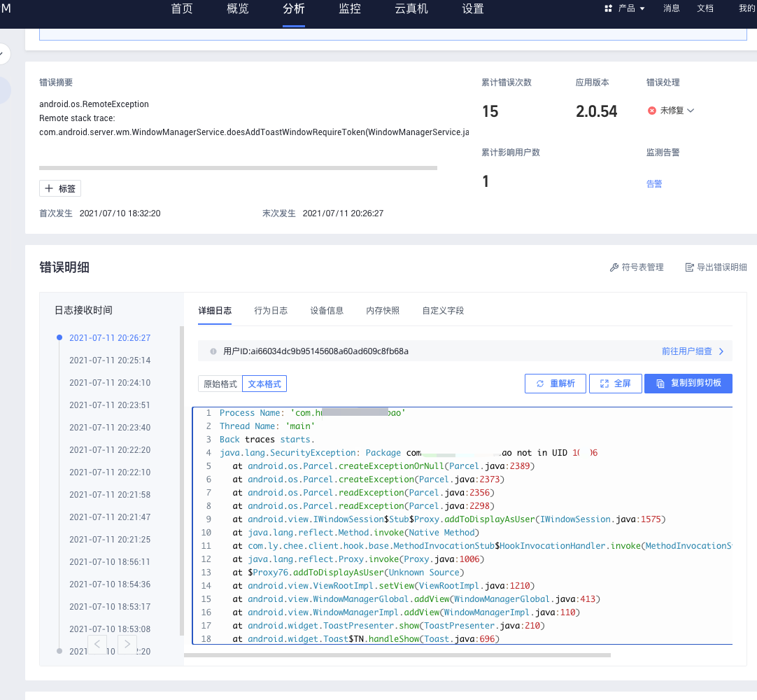Click the red 未修复 status icon
Viewport: 757px width, 700px height.
[652, 111]
